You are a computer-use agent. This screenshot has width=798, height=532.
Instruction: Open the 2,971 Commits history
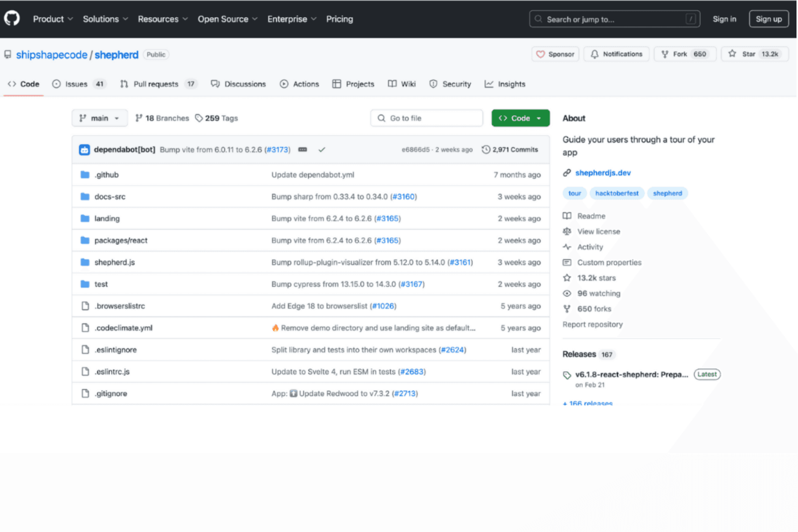tap(510, 150)
